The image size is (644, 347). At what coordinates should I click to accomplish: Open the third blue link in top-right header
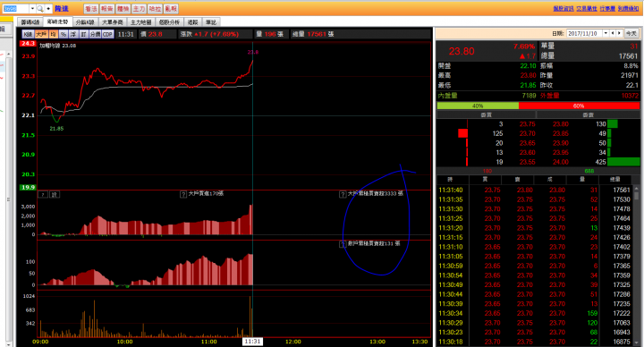(607, 9)
